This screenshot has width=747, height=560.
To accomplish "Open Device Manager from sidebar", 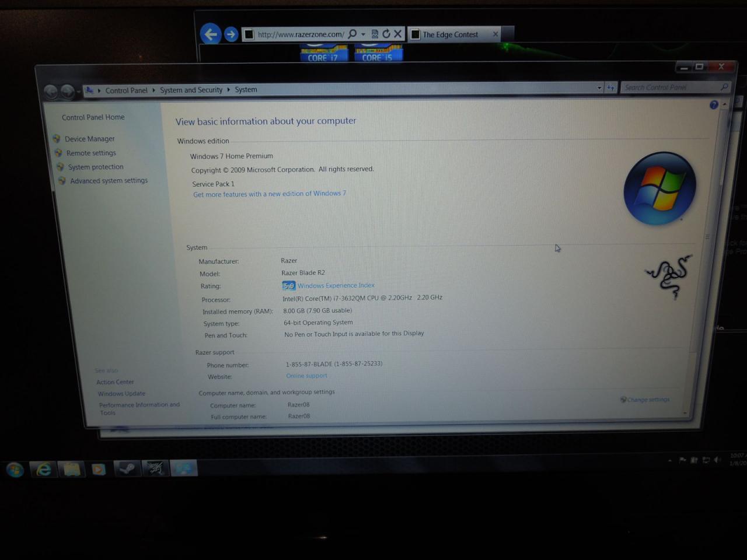I will tap(89, 139).
